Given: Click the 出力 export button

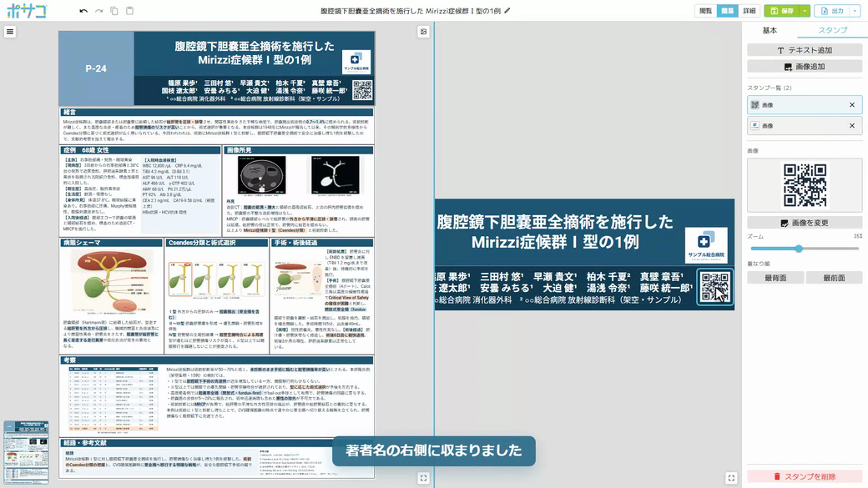Looking at the screenshot, I should click(x=832, y=11).
